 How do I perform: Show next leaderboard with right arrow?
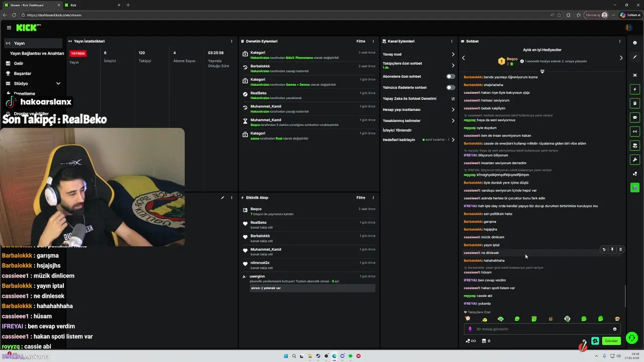click(x=621, y=58)
